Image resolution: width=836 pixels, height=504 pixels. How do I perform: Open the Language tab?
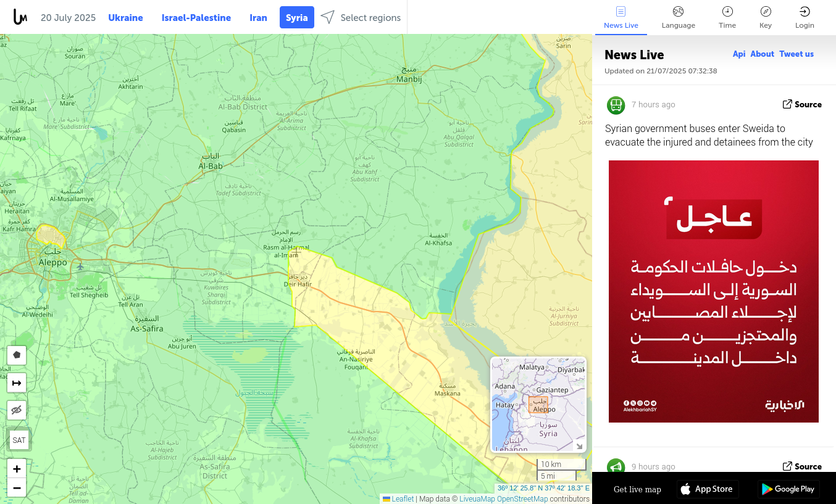point(679,17)
